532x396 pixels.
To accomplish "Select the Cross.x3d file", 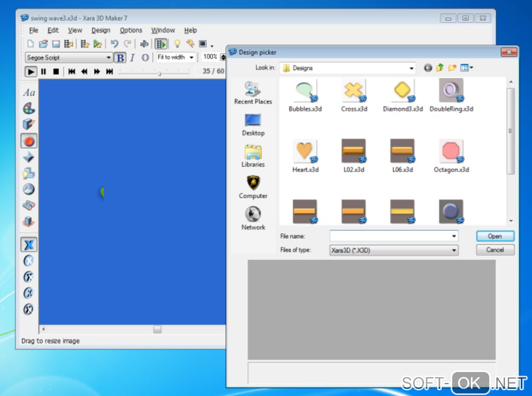I will pos(354,95).
